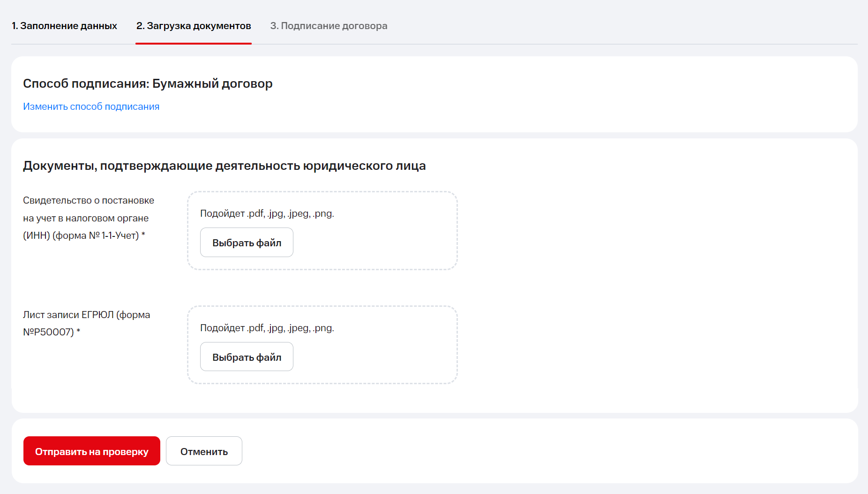Select the 'Загрузка документов' tab
This screenshot has height=494, width=868.
click(194, 26)
